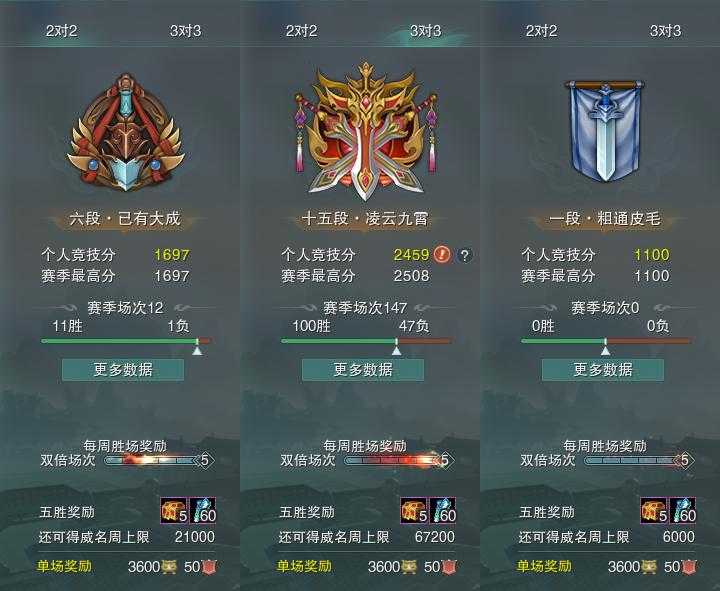720x591 pixels.
Task: Click the red exclamation warning icon beside 2459
Action: tap(442, 254)
